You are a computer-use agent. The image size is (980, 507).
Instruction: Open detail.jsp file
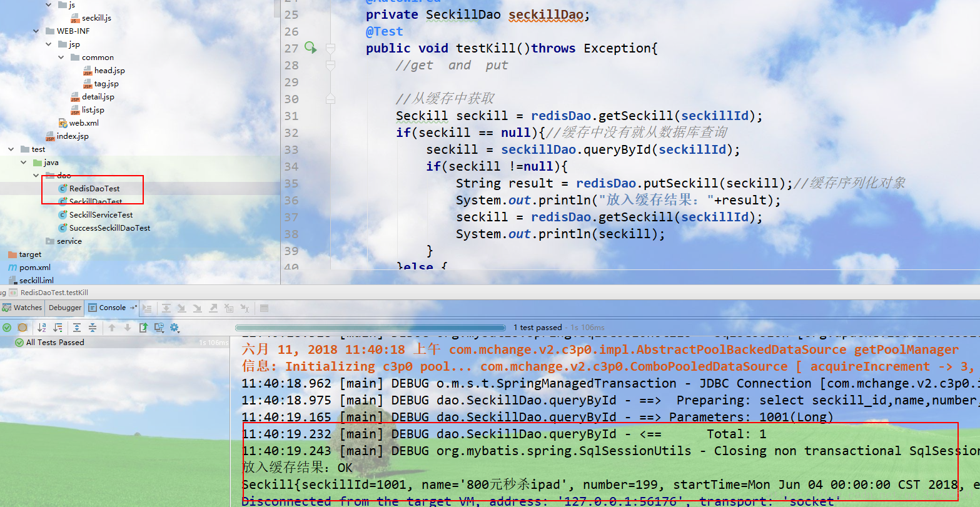[x=93, y=97]
